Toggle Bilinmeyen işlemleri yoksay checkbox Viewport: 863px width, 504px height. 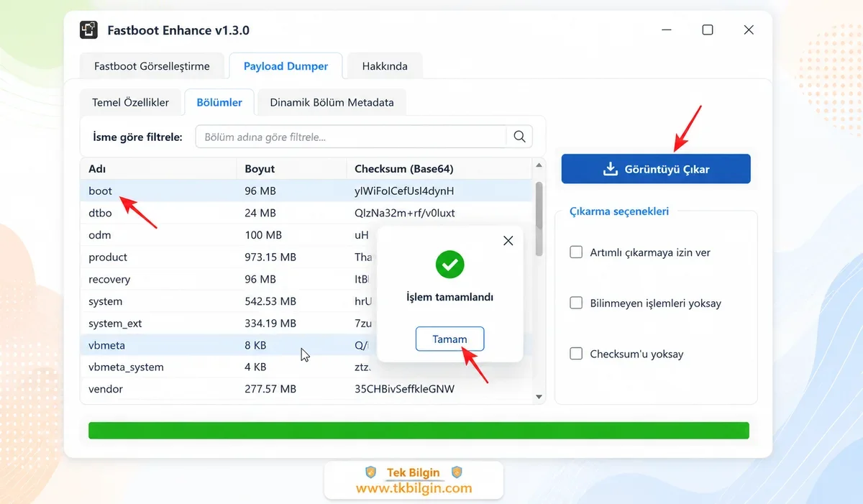[576, 303]
